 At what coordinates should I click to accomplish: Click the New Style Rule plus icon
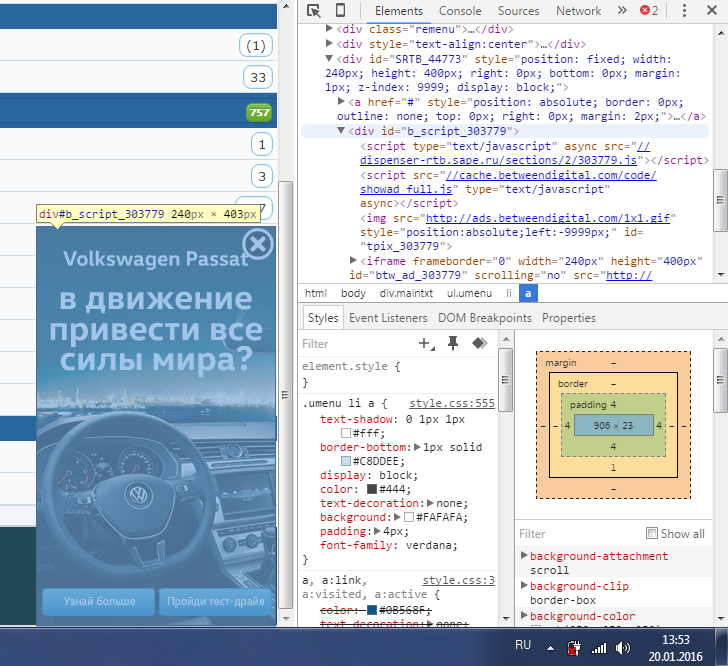[426, 343]
